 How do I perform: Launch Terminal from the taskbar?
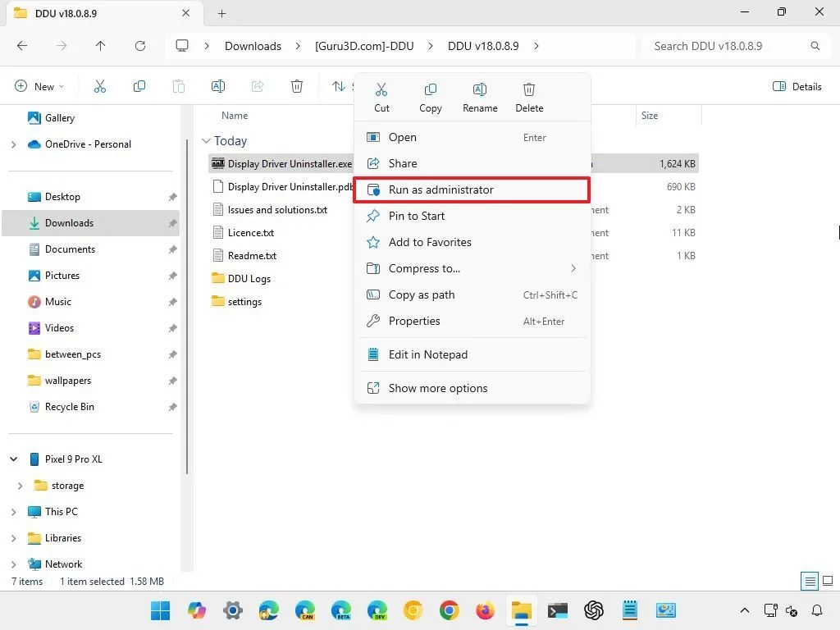point(558,610)
